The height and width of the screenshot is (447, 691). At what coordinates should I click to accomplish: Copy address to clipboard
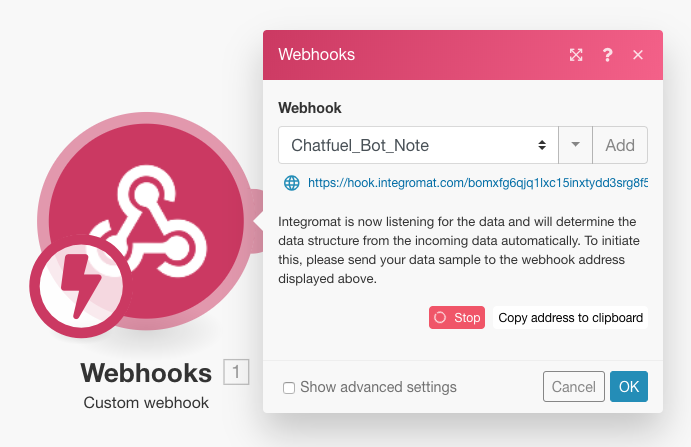(x=570, y=317)
